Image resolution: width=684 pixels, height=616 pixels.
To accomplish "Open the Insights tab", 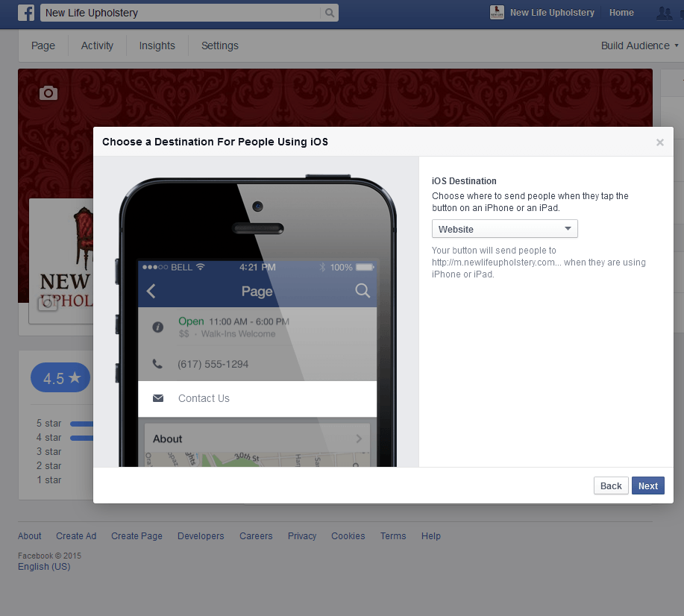I will pos(157,45).
